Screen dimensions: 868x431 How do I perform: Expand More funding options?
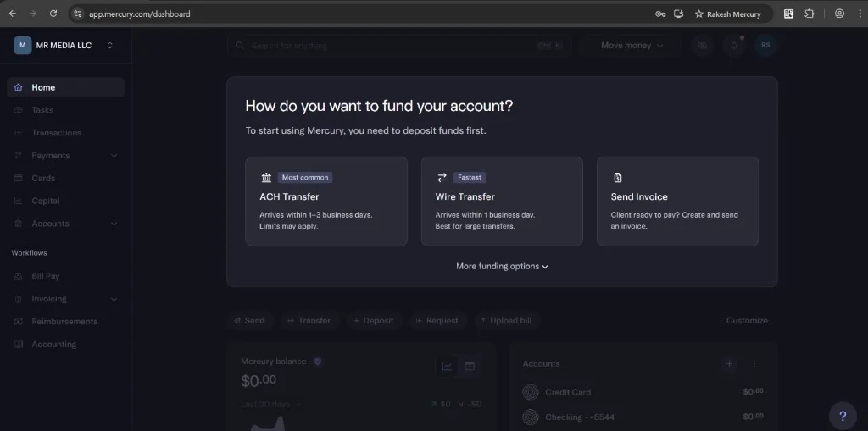[502, 266]
